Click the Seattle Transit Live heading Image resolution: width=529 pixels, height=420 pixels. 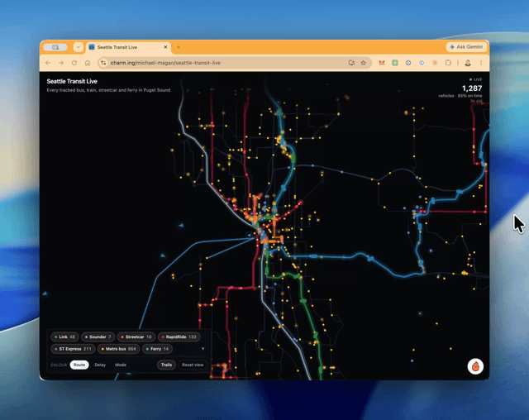coord(72,81)
